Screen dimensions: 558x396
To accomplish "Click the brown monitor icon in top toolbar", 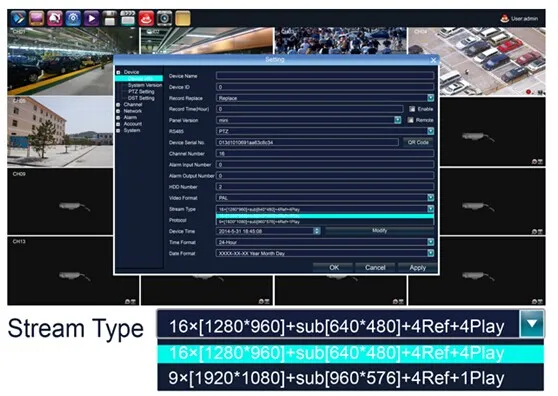I will [x=37, y=19].
